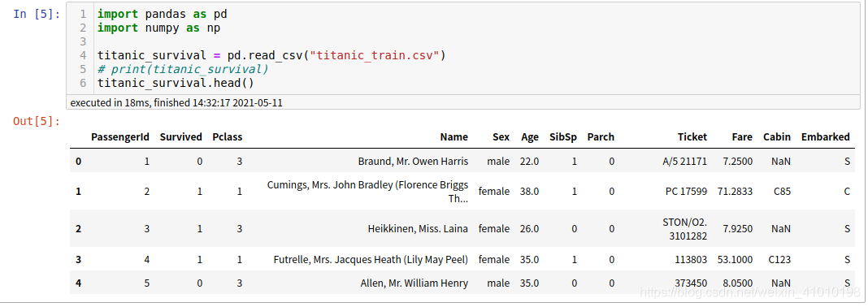Click the pd.read_csv code line
Viewport: 868px width, 307px height.
[271, 55]
